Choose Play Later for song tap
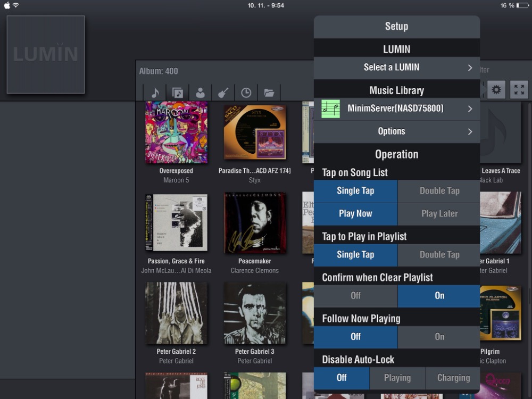 tap(439, 214)
